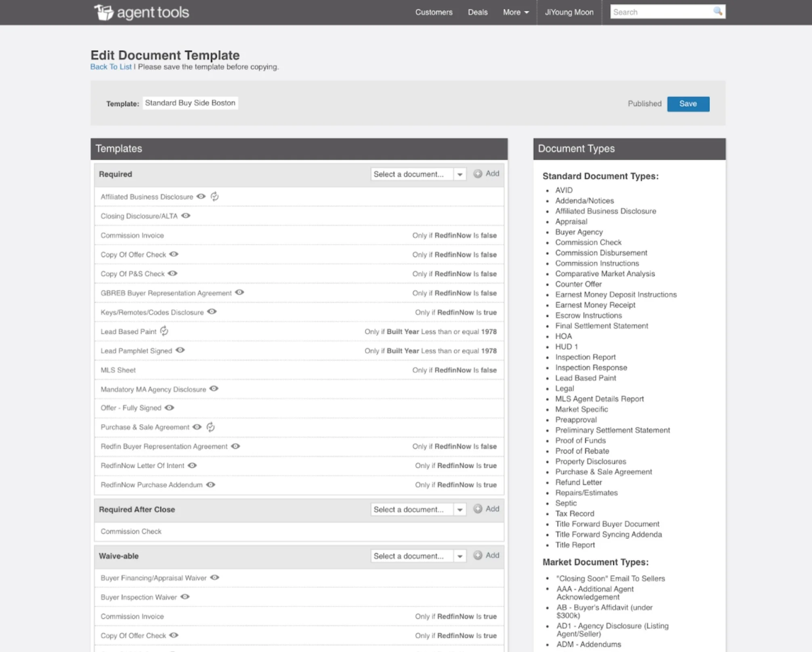812x652 pixels.
Task: Click the Add plus icon in Required section
Action: [478, 174]
